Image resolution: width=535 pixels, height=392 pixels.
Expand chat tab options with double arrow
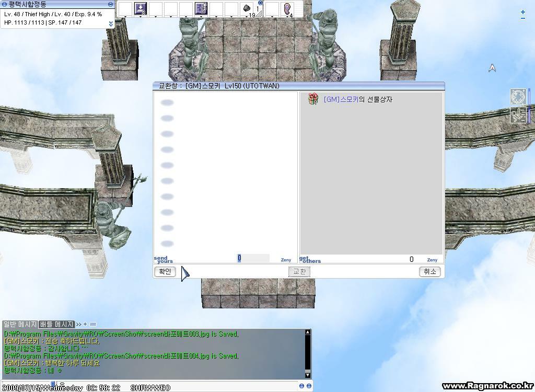click(x=79, y=325)
